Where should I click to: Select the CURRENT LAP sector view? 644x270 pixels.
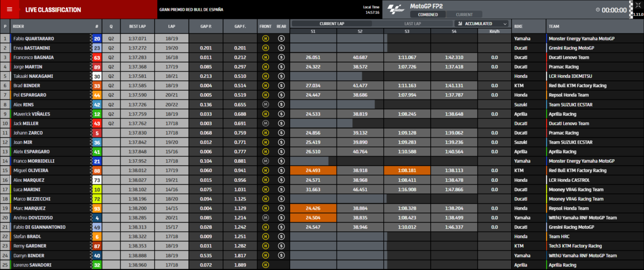331,24
